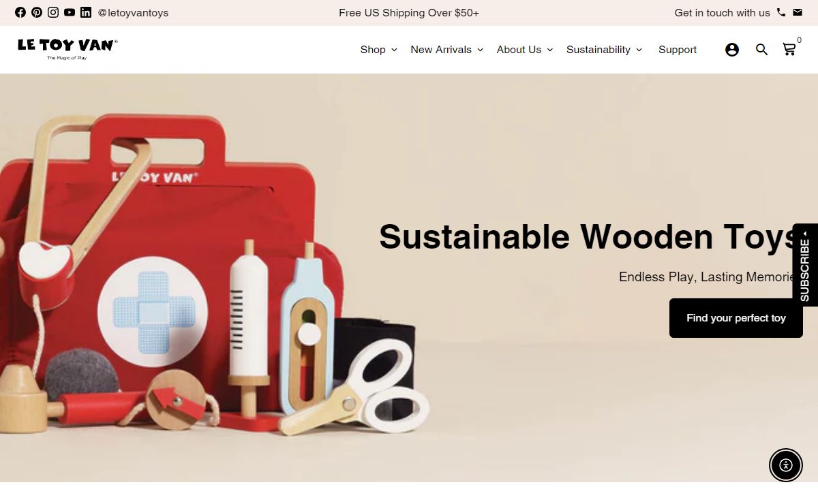View the shopping cart
Image resolution: width=818 pixels, height=504 pixels.
coord(791,48)
